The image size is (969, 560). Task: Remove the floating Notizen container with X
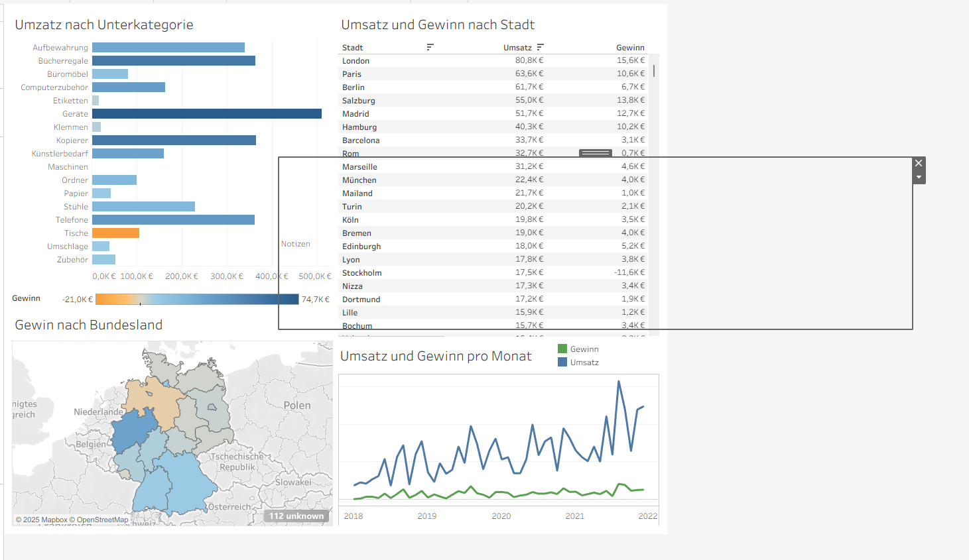[919, 163]
